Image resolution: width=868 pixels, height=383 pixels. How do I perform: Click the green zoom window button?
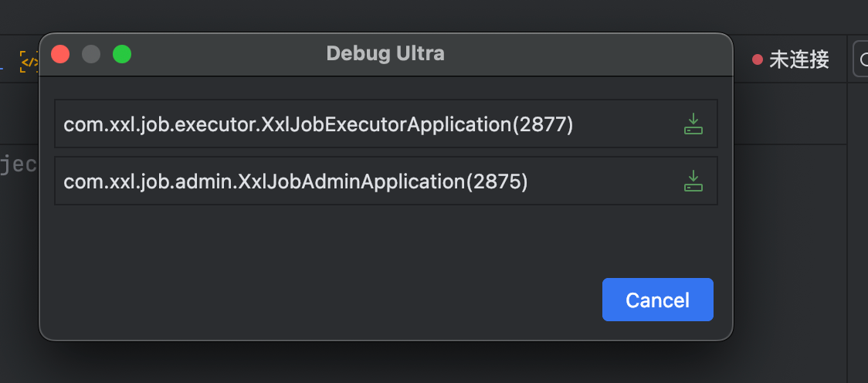[122, 54]
